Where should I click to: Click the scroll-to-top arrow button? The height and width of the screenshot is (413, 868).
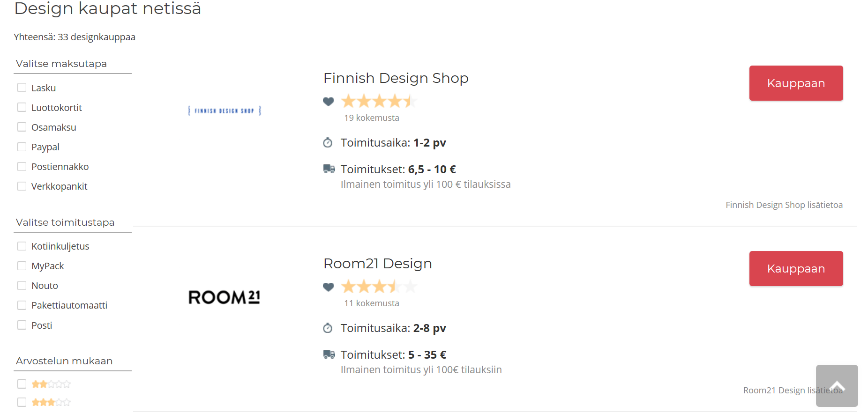(837, 386)
